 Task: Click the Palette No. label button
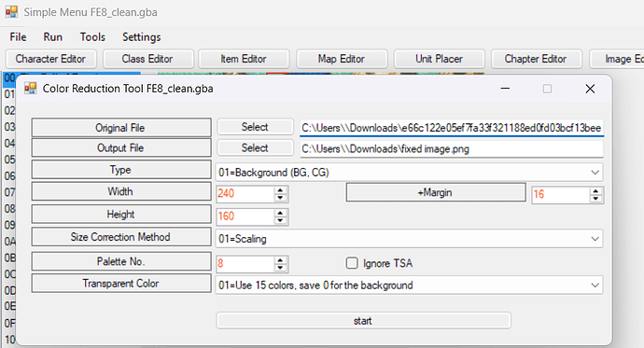click(121, 261)
